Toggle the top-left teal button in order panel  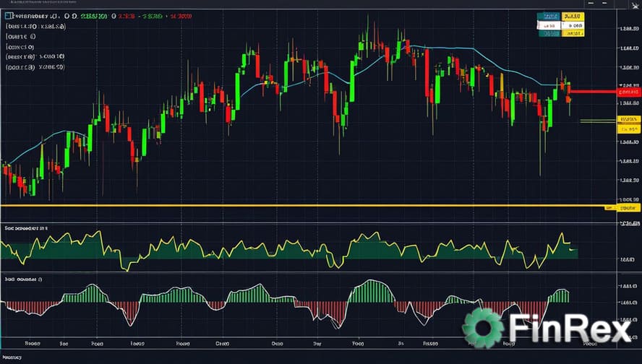click(549, 16)
